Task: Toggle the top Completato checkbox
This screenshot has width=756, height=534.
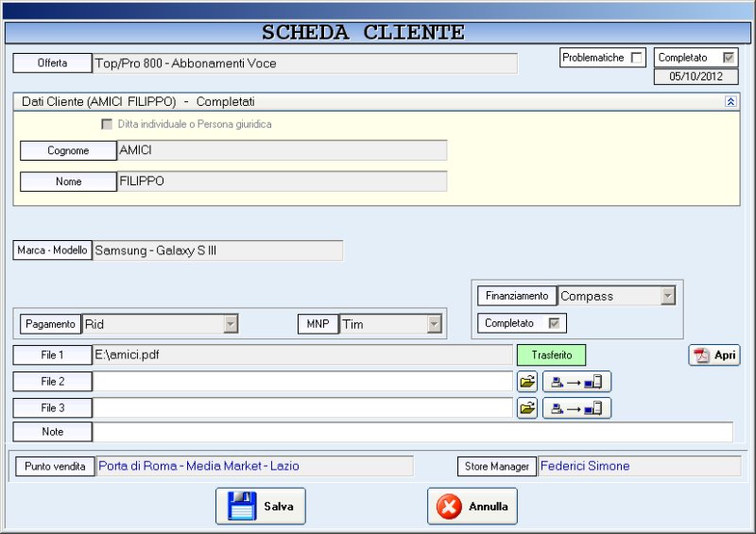Action: pos(728,58)
